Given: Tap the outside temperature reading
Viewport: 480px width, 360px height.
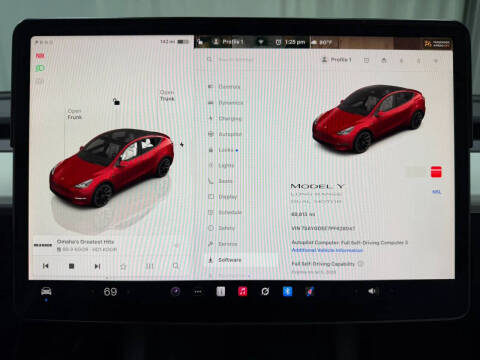Looking at the screenshot, I should 322,43.
